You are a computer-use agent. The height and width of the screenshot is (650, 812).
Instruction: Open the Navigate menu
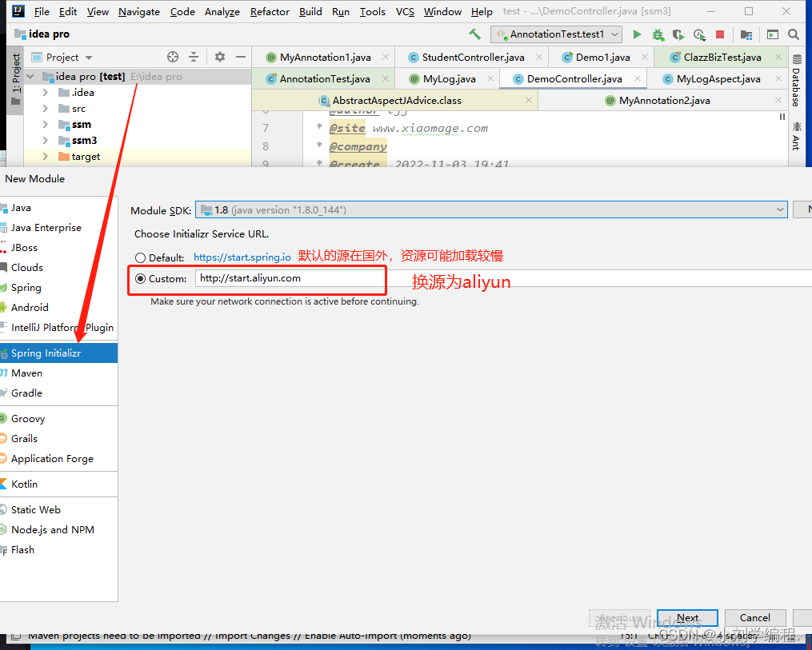138,11
